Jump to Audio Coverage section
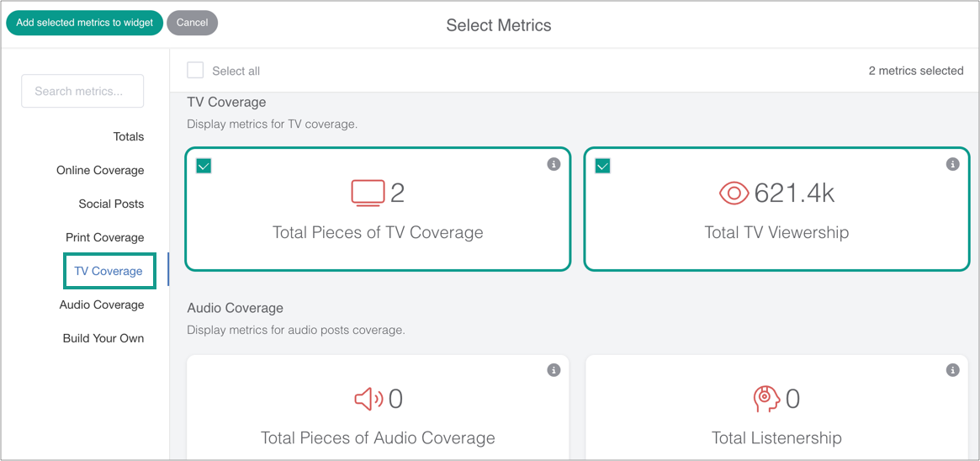 pyautogui.click(x=102, y=305)
